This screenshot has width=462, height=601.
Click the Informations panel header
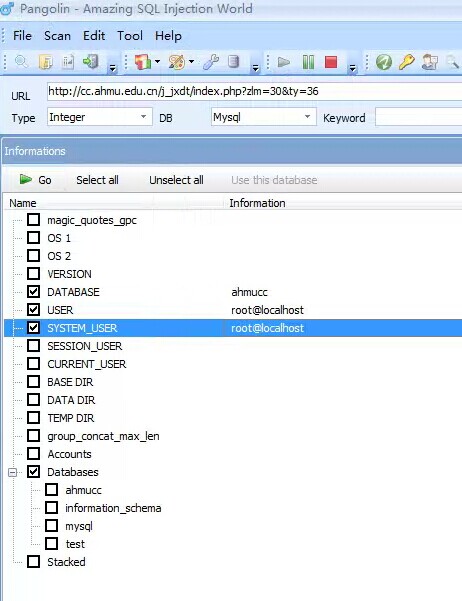click(232, 151)
